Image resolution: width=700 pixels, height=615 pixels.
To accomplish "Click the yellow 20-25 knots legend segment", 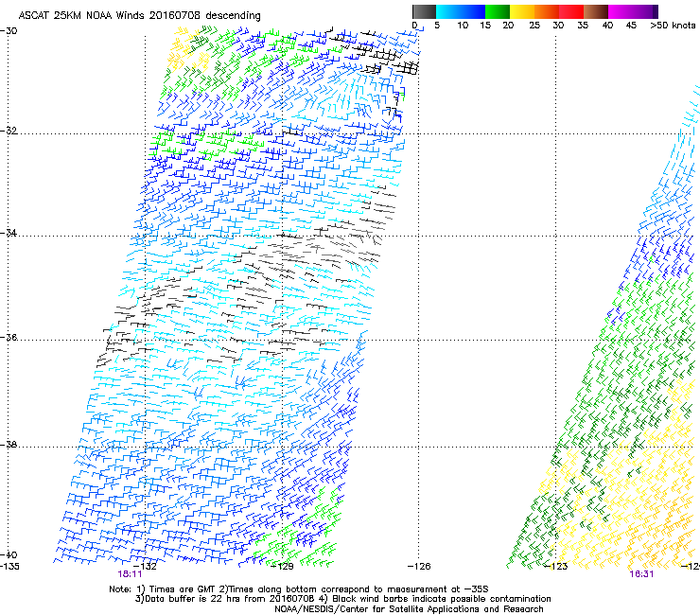I will pos(522,11).
